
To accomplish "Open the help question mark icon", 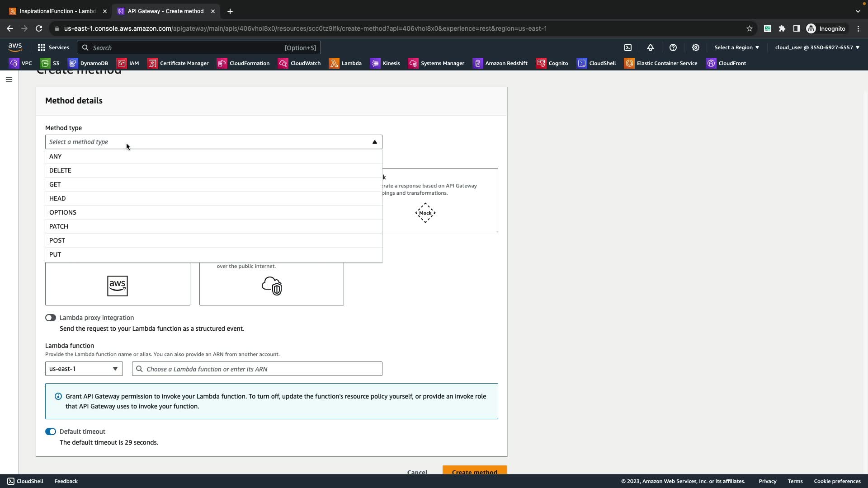I will [673, 47].
